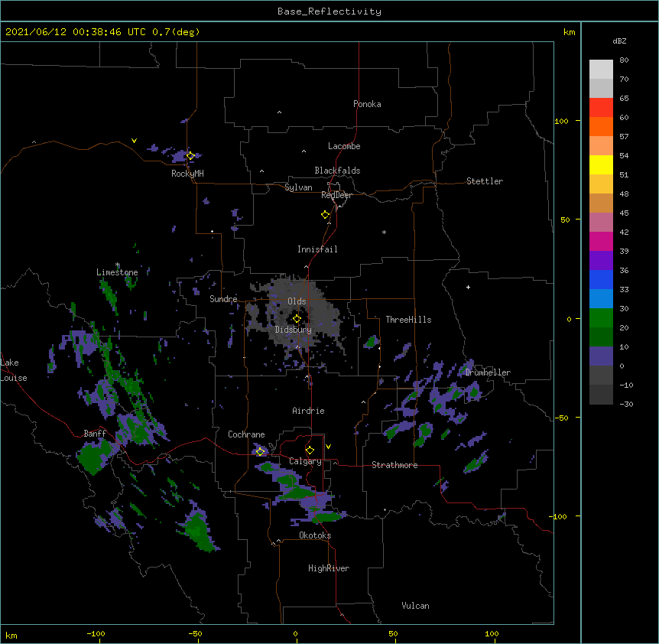Viewport: 659px width, 644px height.
Task: Click the km unit label at top right
Action: point(570,32)
